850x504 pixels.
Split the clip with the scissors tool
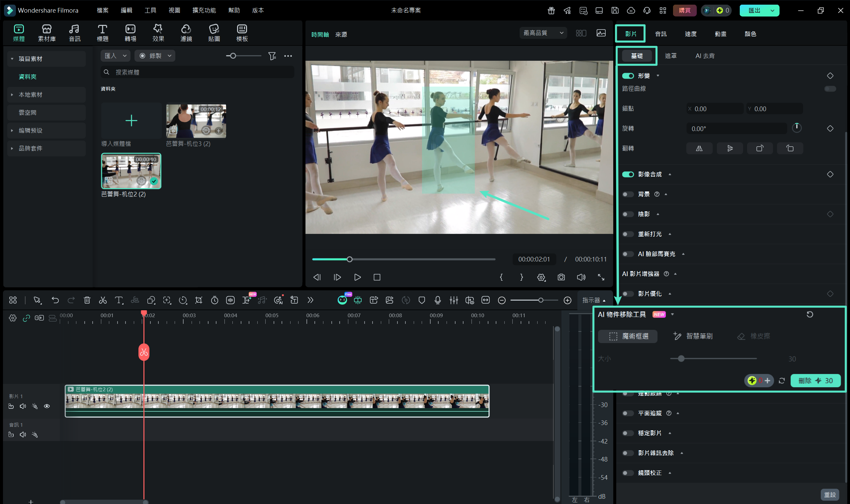(103, 300)
